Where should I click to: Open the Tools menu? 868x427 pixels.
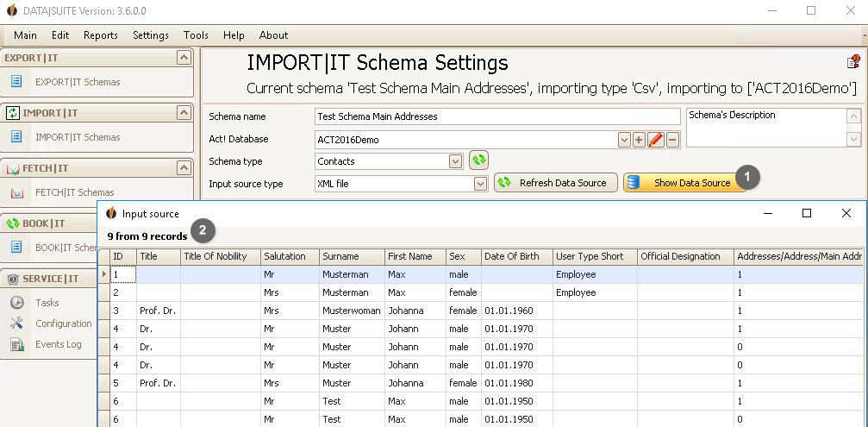pos(196,35)
